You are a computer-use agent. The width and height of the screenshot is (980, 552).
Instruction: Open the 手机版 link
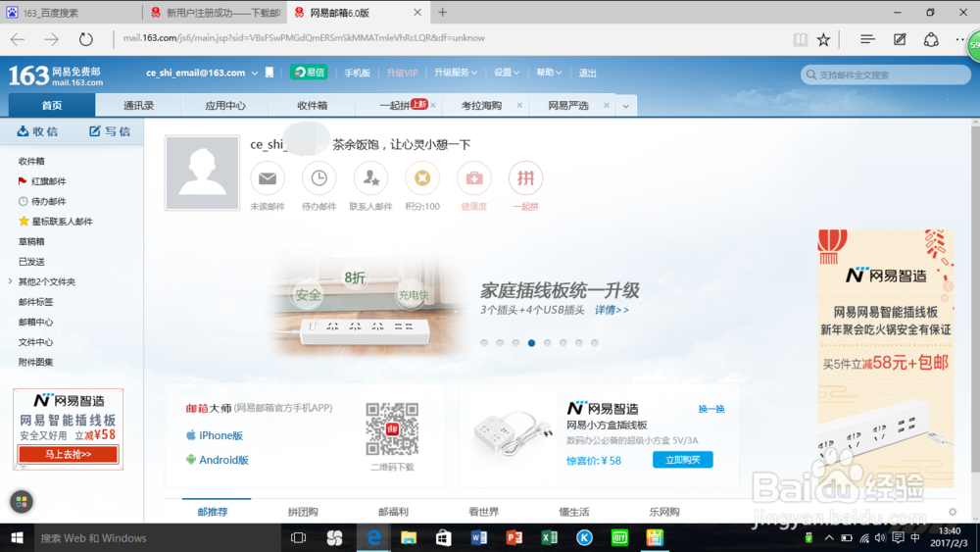pyautogui.click(x=357, y=74)
